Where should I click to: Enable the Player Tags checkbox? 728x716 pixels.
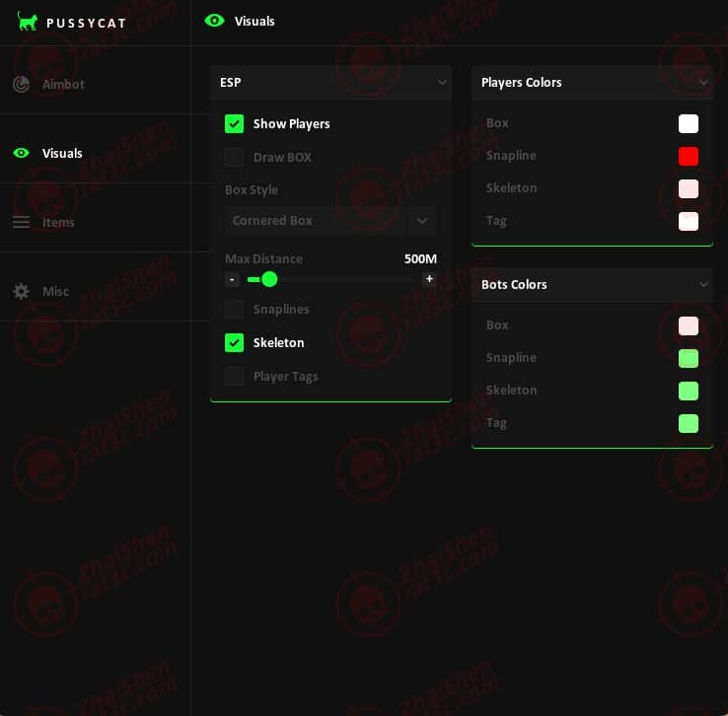coord(234,377)
